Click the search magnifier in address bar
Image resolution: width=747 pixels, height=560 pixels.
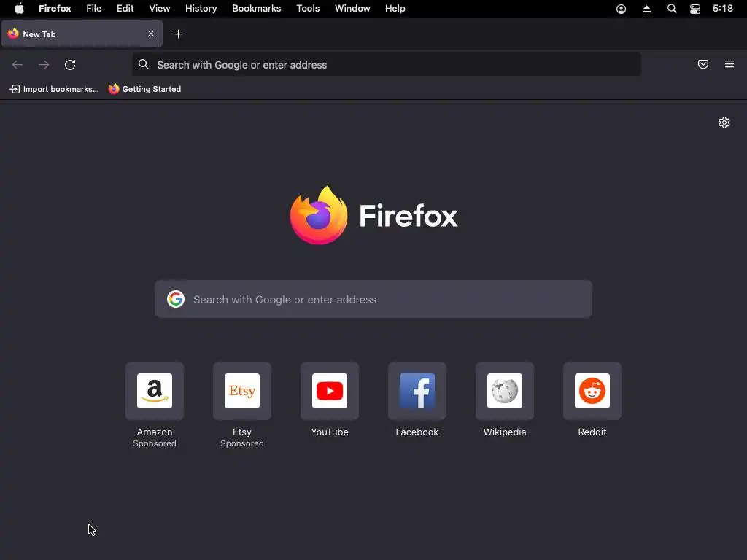(x=144, y=64)
